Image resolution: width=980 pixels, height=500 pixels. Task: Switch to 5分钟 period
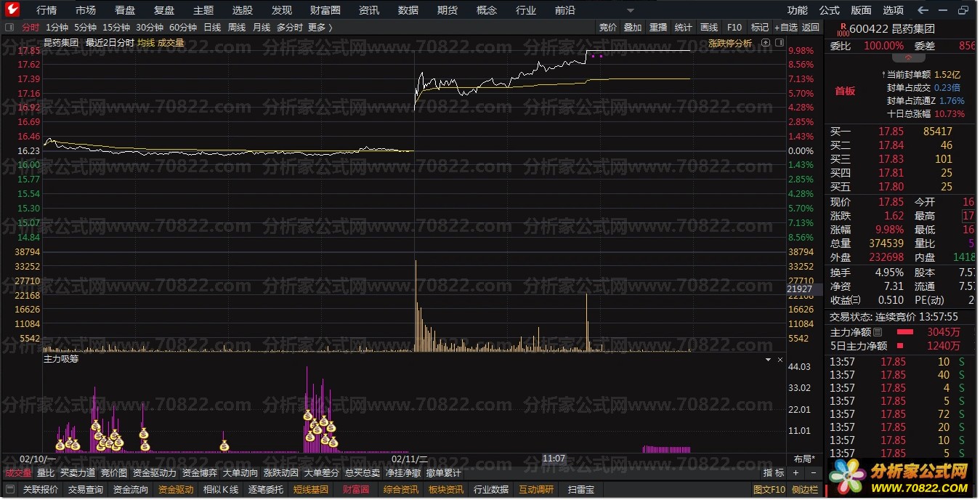(x=85, y=27)
